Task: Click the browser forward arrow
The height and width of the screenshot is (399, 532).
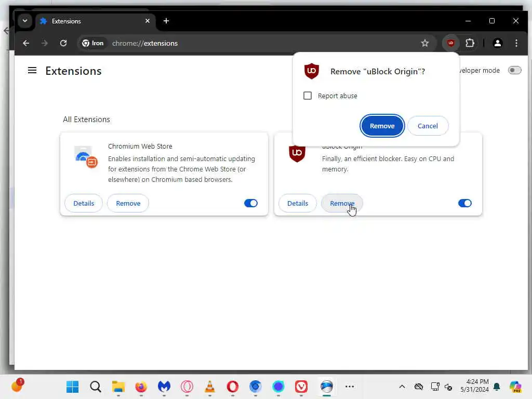Action: pyautogui.click(x=45, y=43)
